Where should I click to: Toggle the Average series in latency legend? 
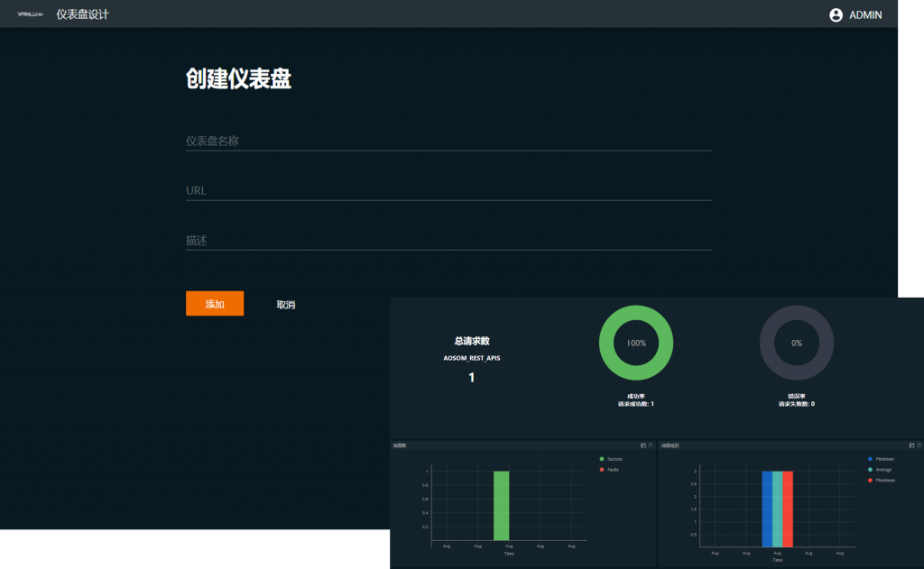[879, 470]
